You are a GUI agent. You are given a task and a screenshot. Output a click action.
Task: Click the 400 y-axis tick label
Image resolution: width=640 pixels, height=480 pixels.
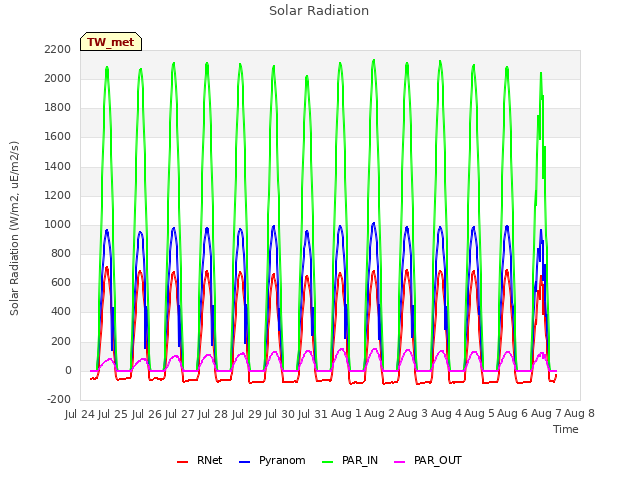(x=61, y=312)
